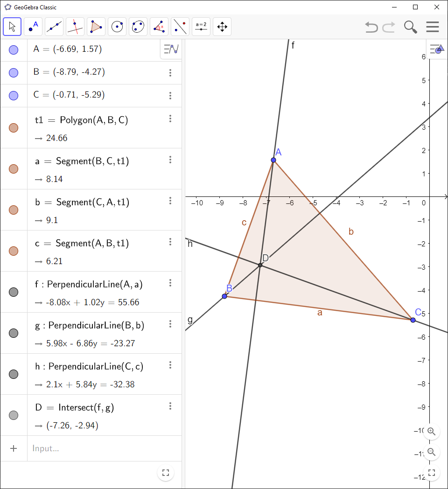Hide polygon t1 via its marble
The width and height of the screenshot is (448, 489).
(x=14, y=128)
